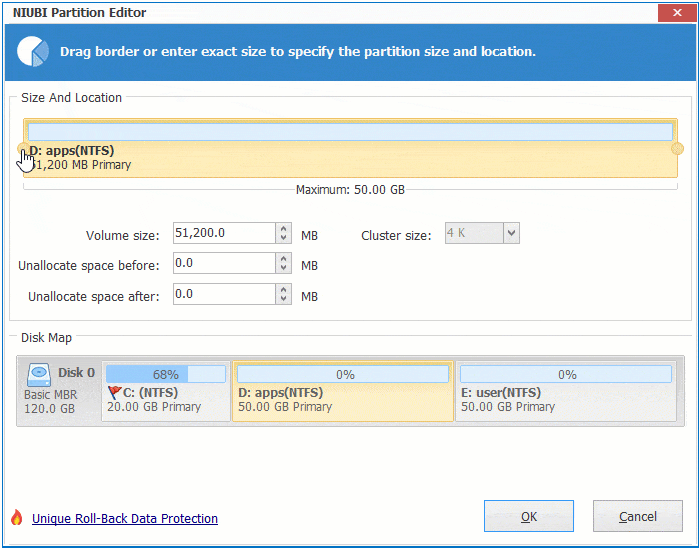Click the 'Maximum: 50.00 GB' text
This screenshot has width=700, height=548.
click(x=350, y=190)
